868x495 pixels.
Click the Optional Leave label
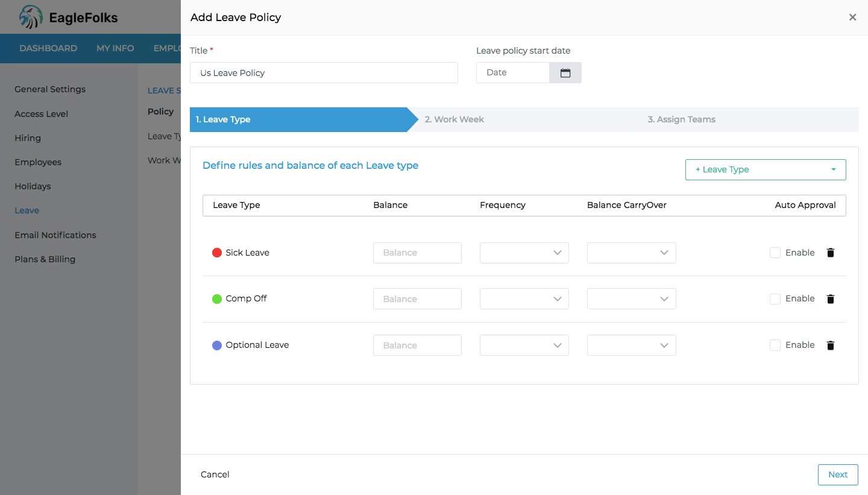coord(257,345)
